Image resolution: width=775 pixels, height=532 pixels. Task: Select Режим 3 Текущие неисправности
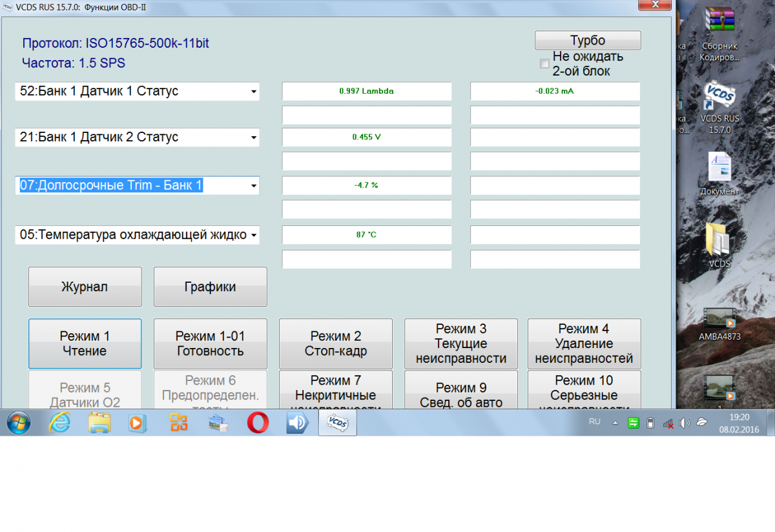(x=460, y=343)
